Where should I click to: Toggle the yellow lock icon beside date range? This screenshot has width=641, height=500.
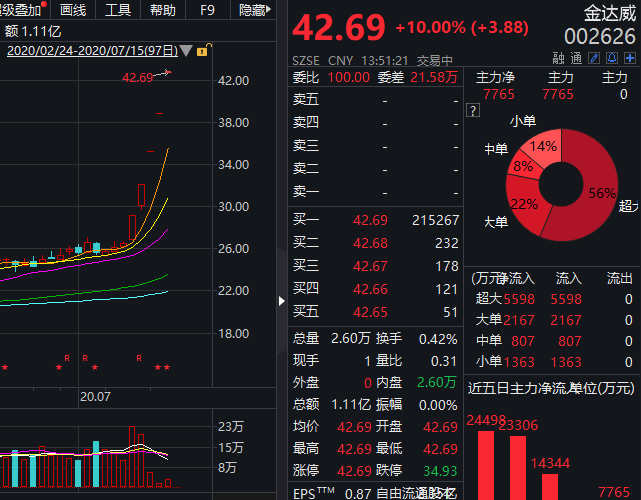coord(203,50)
